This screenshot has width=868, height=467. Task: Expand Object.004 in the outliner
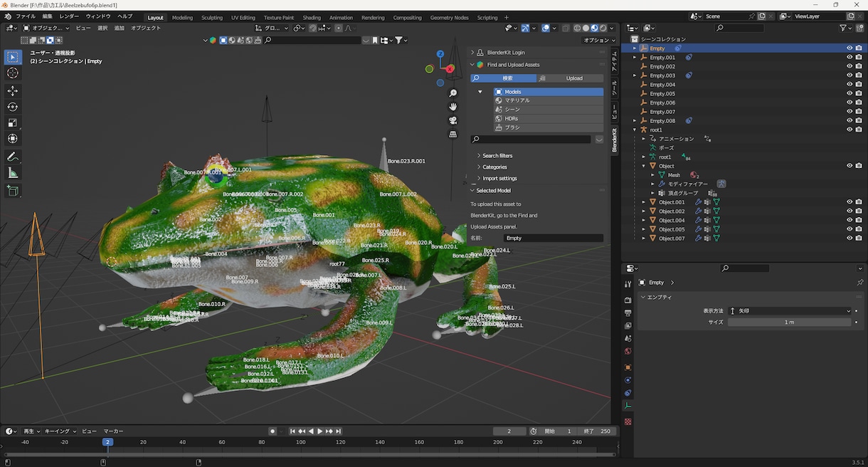(644, 221)
